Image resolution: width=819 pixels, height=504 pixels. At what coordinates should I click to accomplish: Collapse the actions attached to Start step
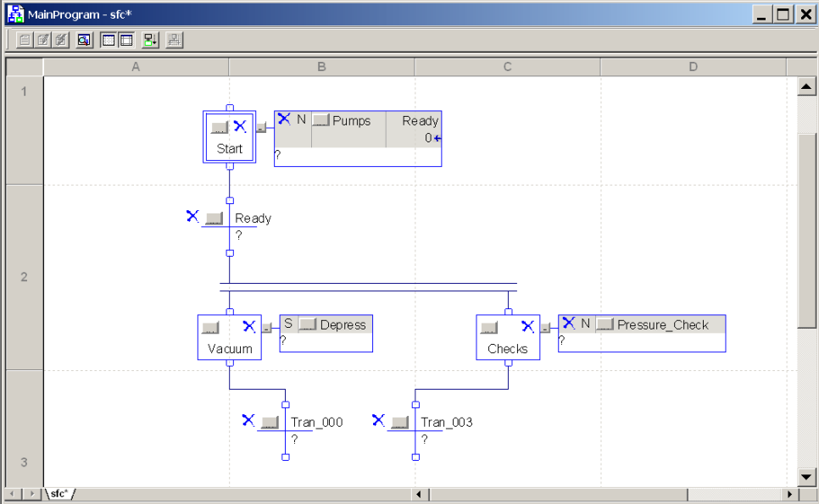[x=261, y=127]
